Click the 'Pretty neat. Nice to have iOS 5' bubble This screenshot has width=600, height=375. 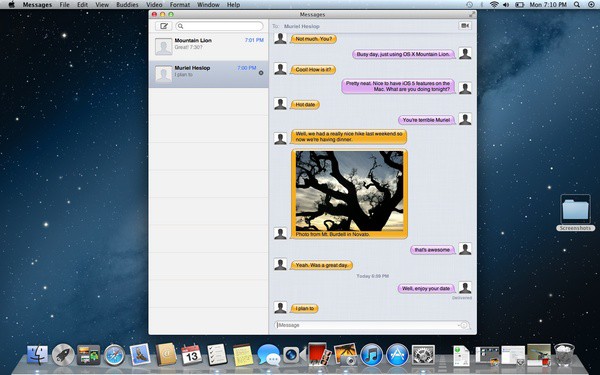point(398,86)
